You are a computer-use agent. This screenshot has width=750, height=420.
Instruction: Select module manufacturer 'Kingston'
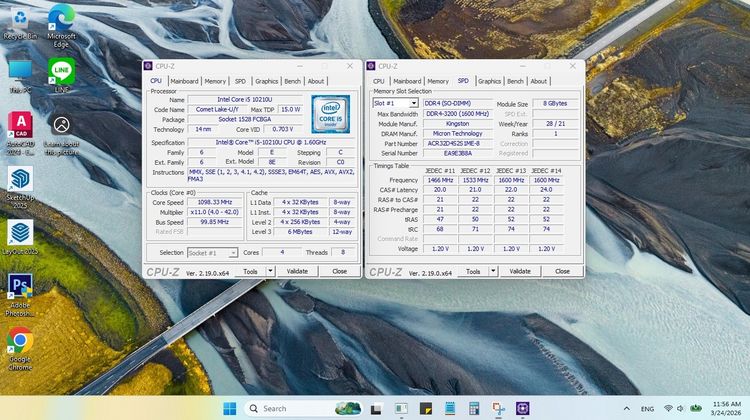pyautogui.click(x=457, y=124)
